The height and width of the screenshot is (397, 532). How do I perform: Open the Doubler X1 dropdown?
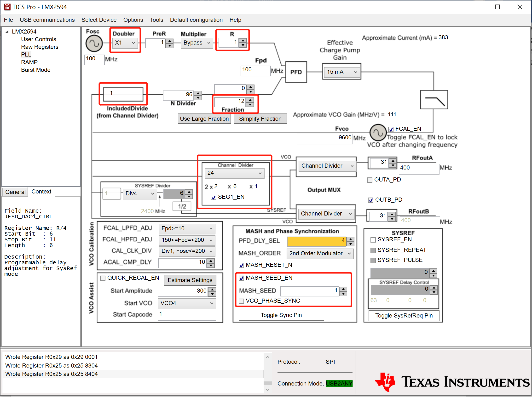pos(125,43)
